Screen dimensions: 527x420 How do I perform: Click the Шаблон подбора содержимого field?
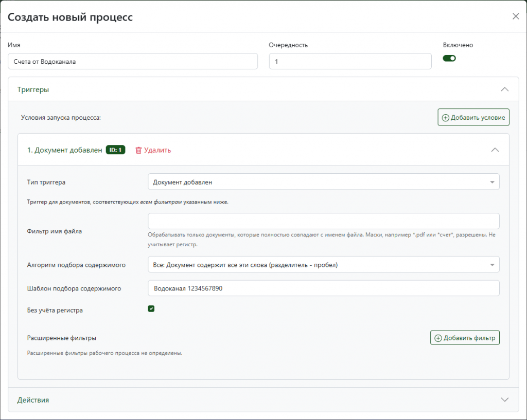click(323, 288)
